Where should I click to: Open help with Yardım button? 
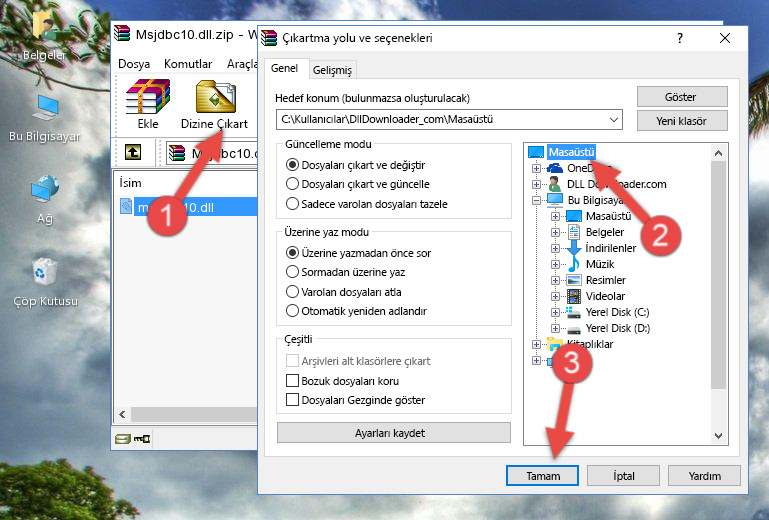[x=704, y=475]
